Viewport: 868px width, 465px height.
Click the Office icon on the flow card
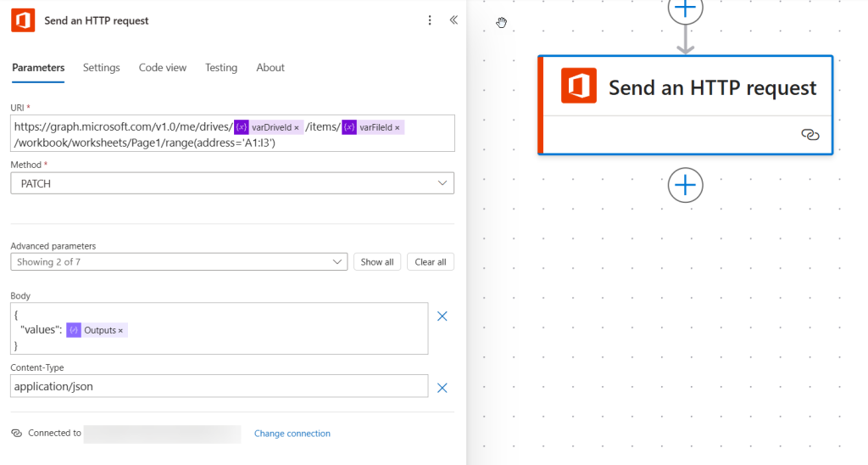tap(578, 86)
